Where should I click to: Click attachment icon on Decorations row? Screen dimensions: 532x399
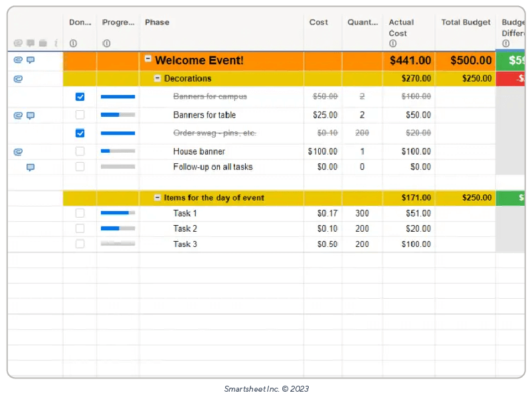click(18, 78)
